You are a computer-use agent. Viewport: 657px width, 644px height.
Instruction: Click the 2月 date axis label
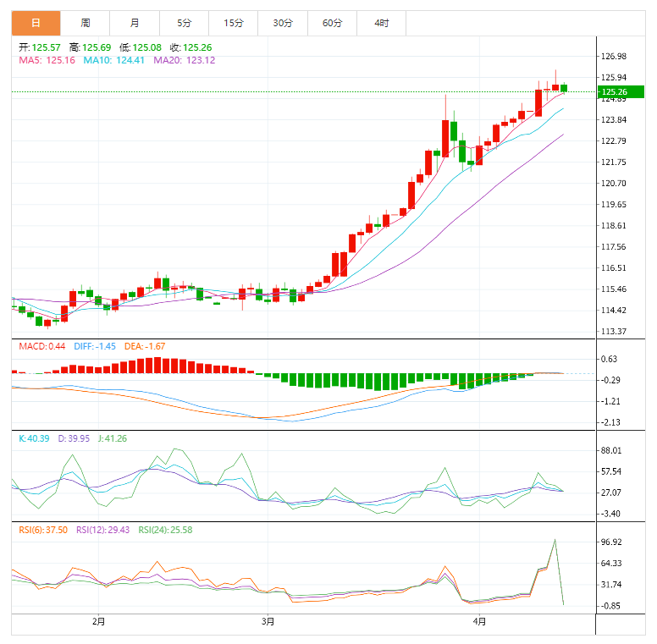click(98, 622)
